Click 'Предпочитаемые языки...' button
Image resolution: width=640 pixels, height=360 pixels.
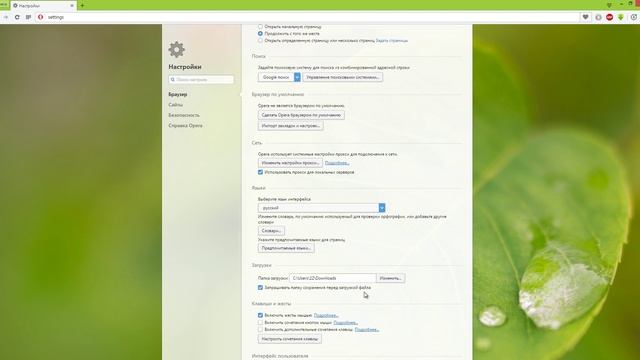pos(286,248)
